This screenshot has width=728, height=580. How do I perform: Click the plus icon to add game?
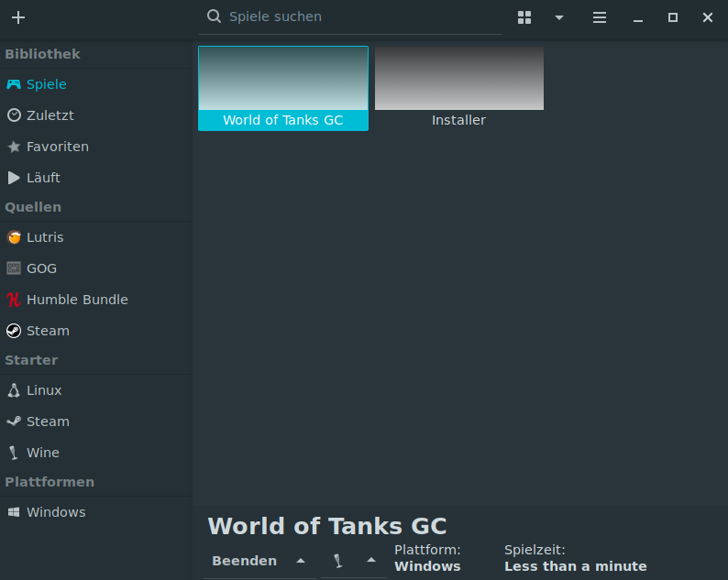point(18,17)
